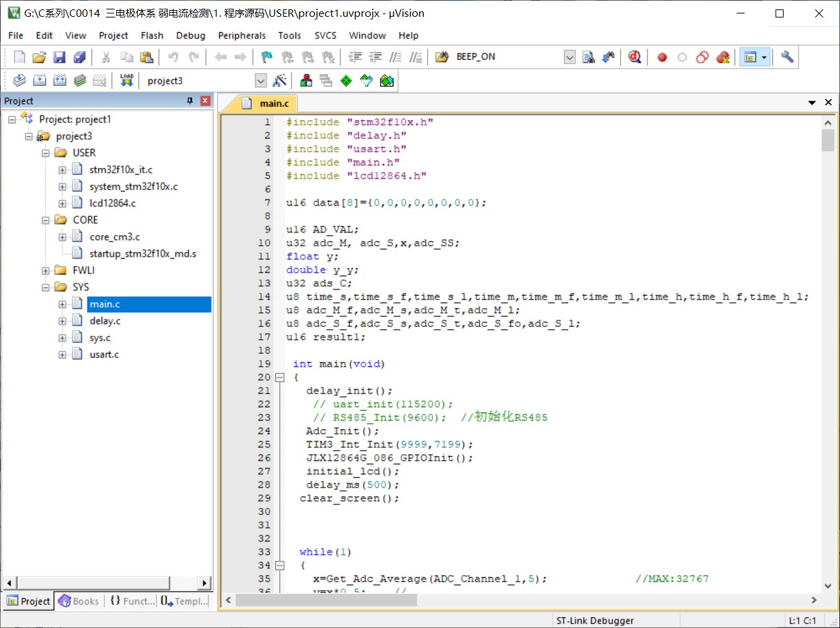
Task: Click the Open file folder icon
Action: [x=40, y=57]
